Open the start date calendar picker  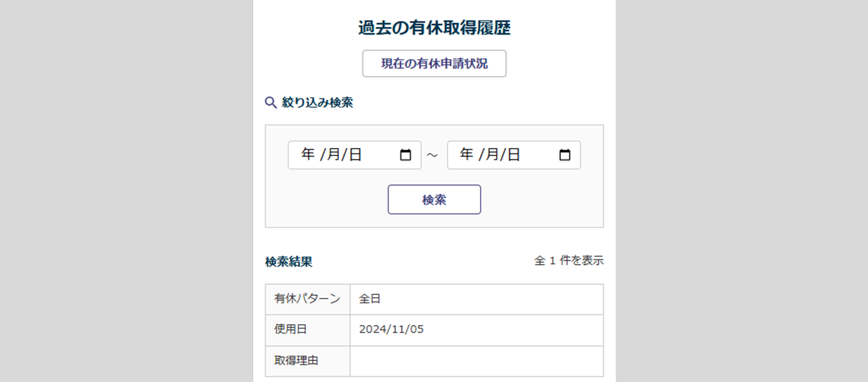406,155
